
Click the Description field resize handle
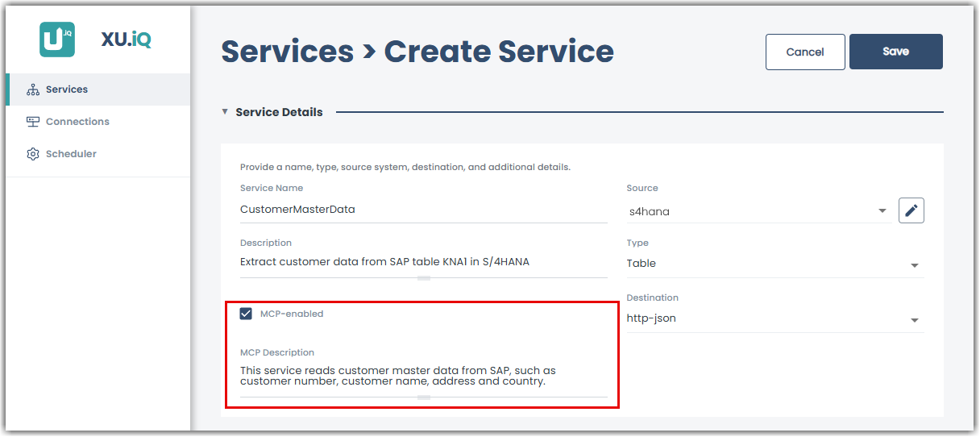424,278
